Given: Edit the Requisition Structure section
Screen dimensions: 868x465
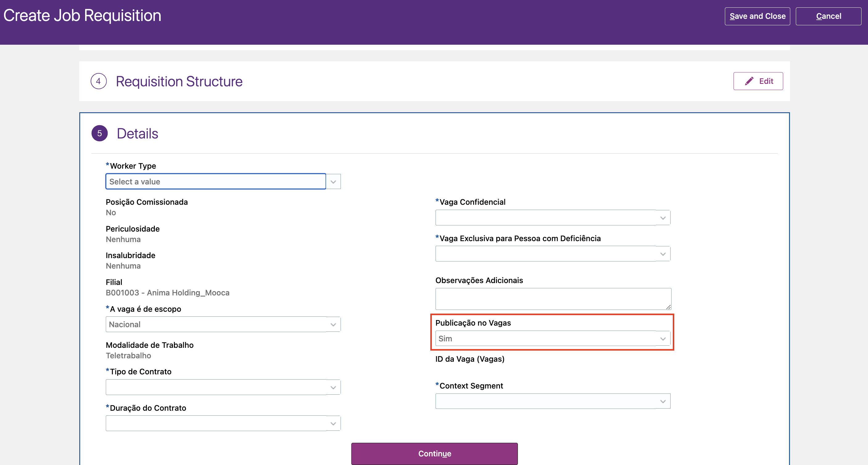Looking at the screenshot, I should [x=758, y=81].
